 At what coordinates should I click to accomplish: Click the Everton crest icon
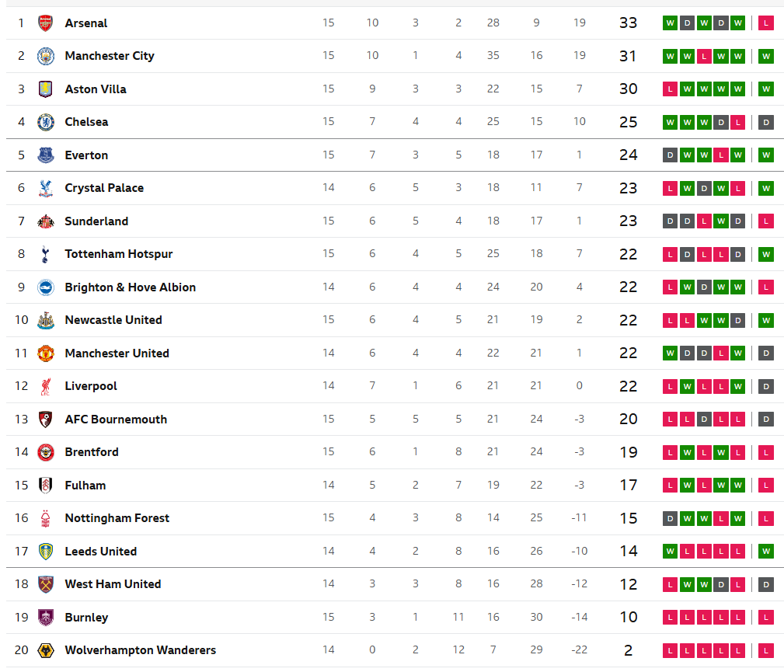[46, 155]
